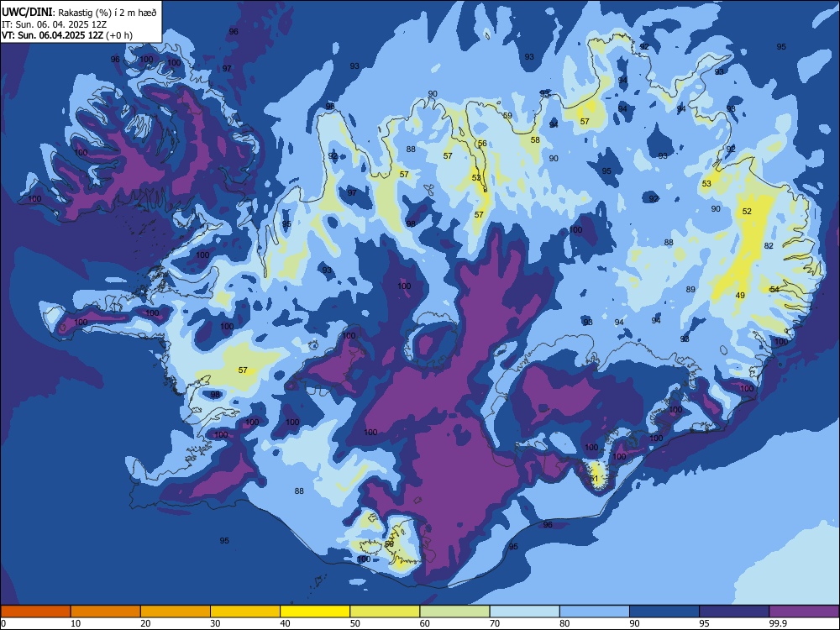Click the dark orange 0–10 legend swatch
840x630 pixels.
point(35,612)
